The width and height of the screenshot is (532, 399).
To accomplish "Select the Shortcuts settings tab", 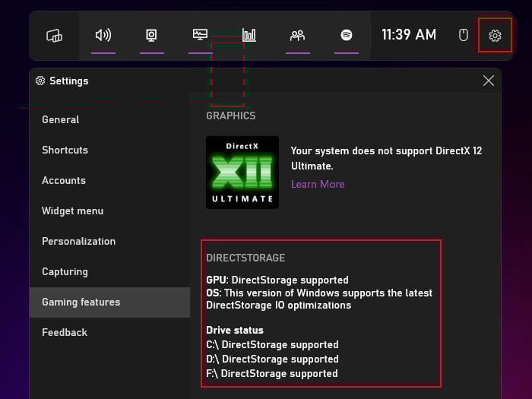I will point(110,150).
